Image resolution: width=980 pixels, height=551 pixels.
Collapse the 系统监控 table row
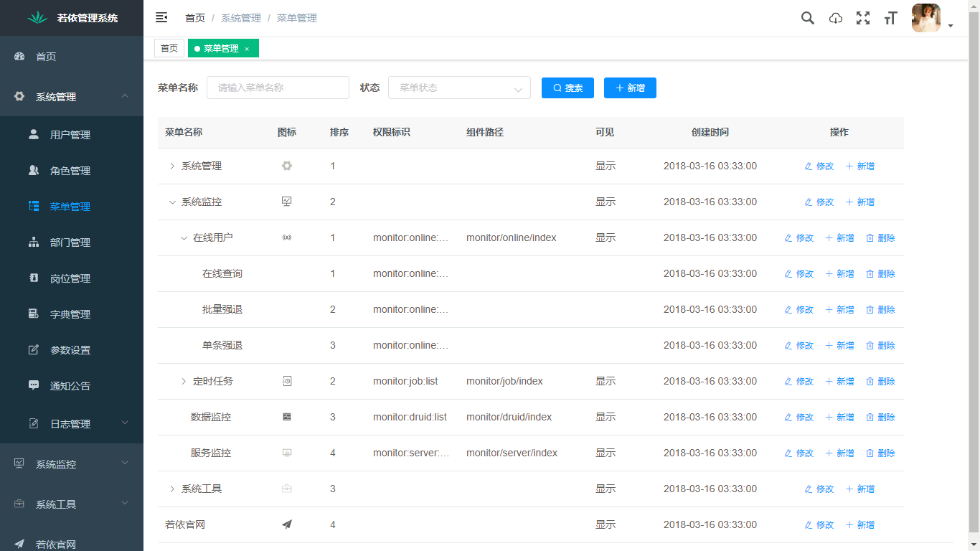click(172, 202)
